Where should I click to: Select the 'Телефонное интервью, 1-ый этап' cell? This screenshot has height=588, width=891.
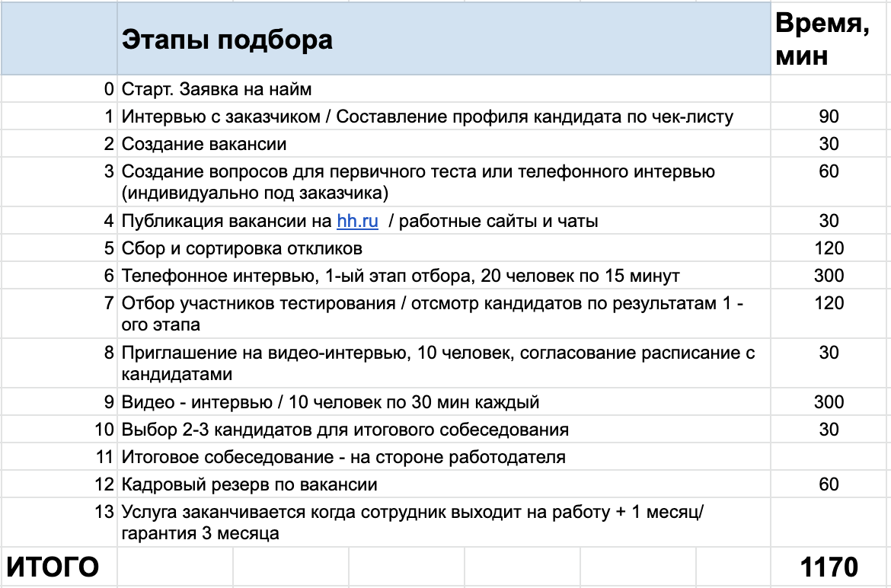(x=401, y=276)
